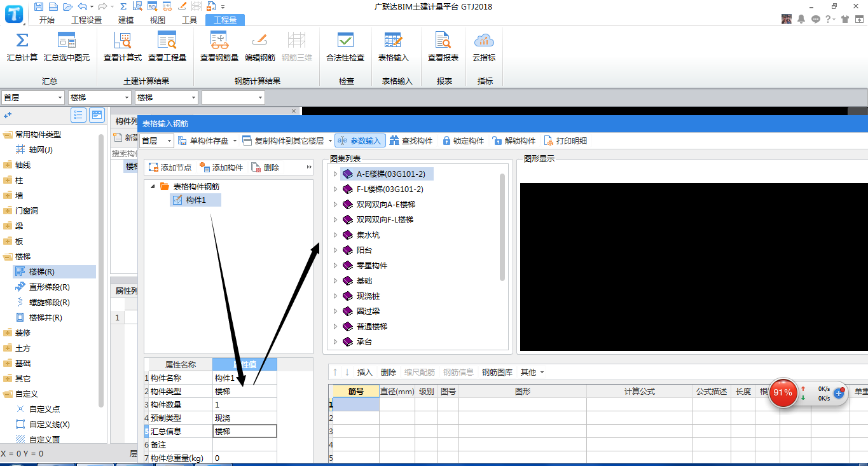Open 单构件存盘 dropdown arrow
Viewport: 868px width, 466px height.
point(235,141)
